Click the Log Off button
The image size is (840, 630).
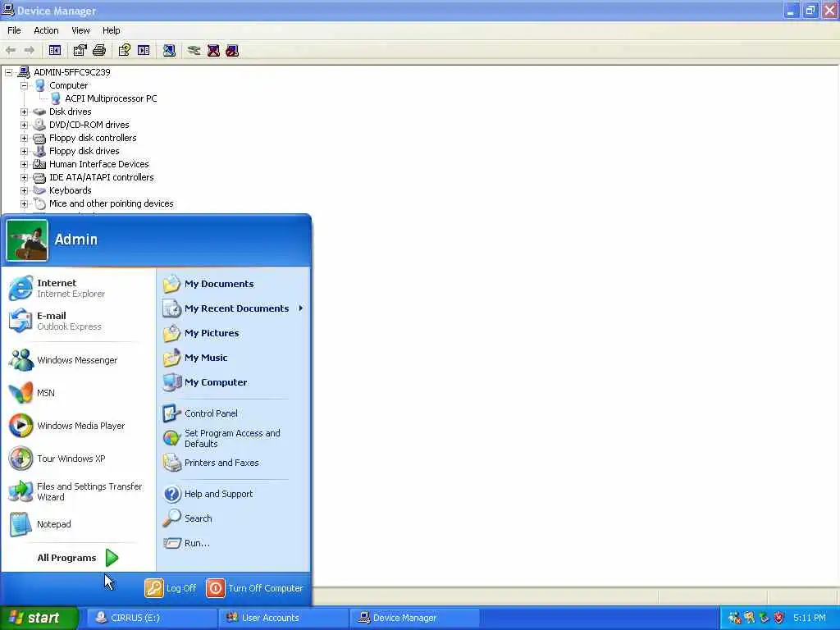coord(171,588)
